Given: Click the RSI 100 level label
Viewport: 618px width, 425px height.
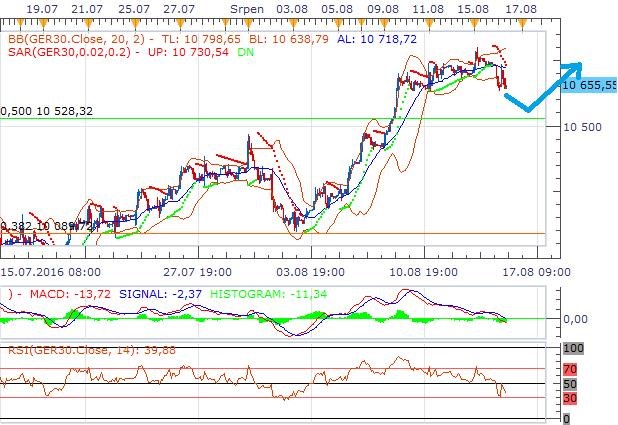Looking at the screenshot, I should [x=573, y=348].
